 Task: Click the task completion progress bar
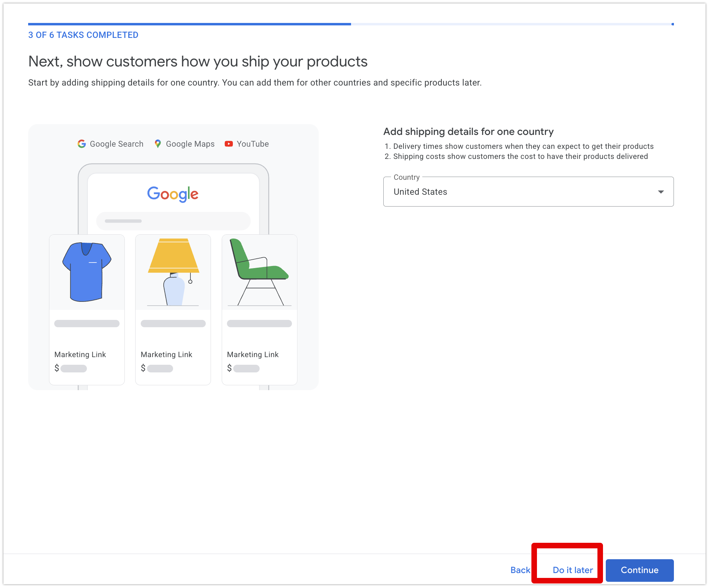pos(351,24)
